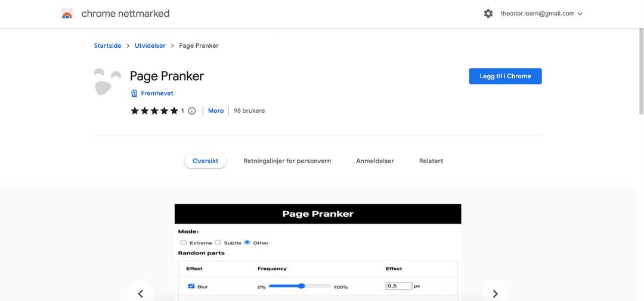Click the Legg til i Chrome button
The width and height of the screenshot is (644, 301).
tap(505, 76)
